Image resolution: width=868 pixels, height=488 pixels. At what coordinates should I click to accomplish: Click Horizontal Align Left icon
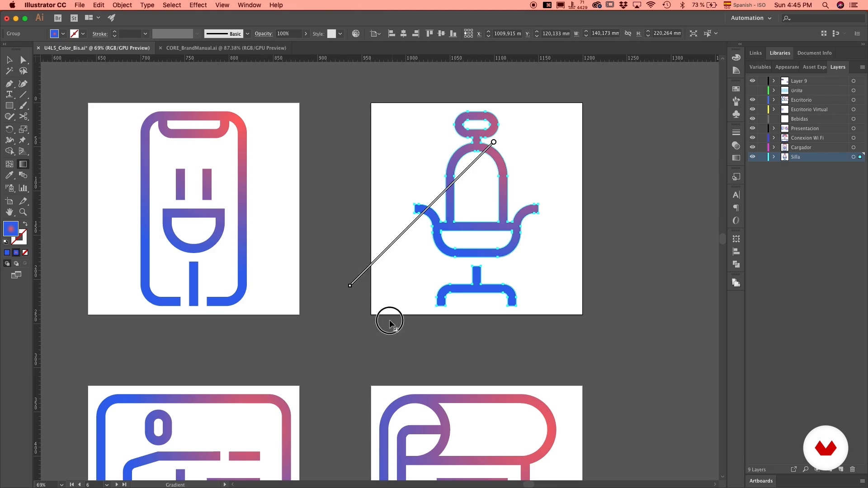[392, 33]
